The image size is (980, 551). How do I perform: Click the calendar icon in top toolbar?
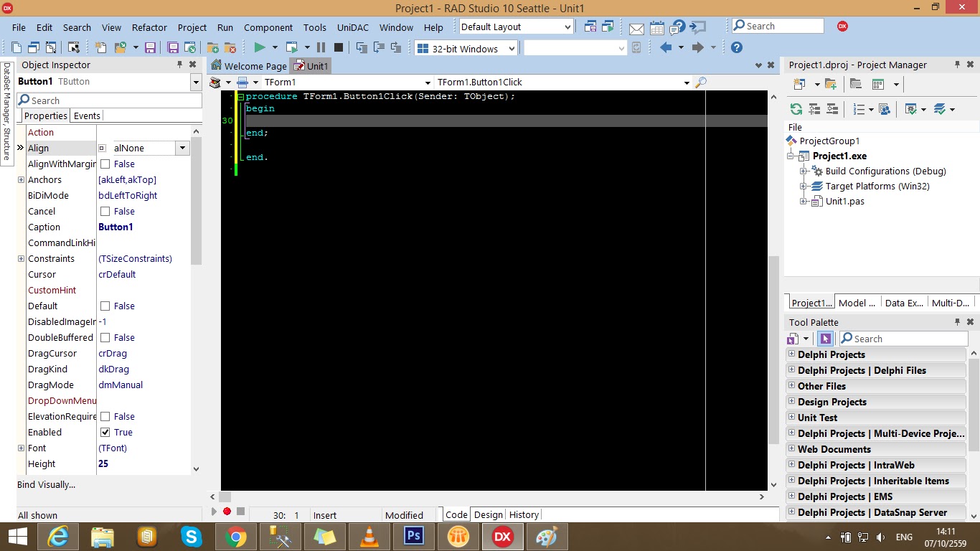coord(656,28)
